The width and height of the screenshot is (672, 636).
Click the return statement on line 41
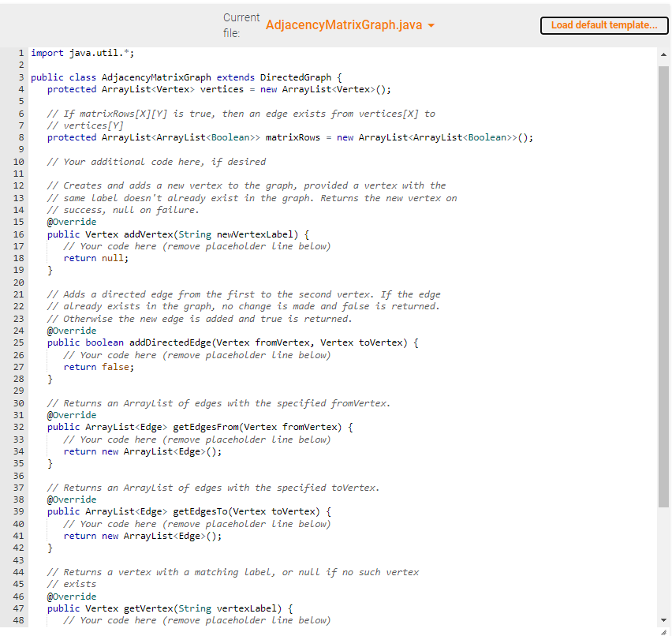click(143, 536)
